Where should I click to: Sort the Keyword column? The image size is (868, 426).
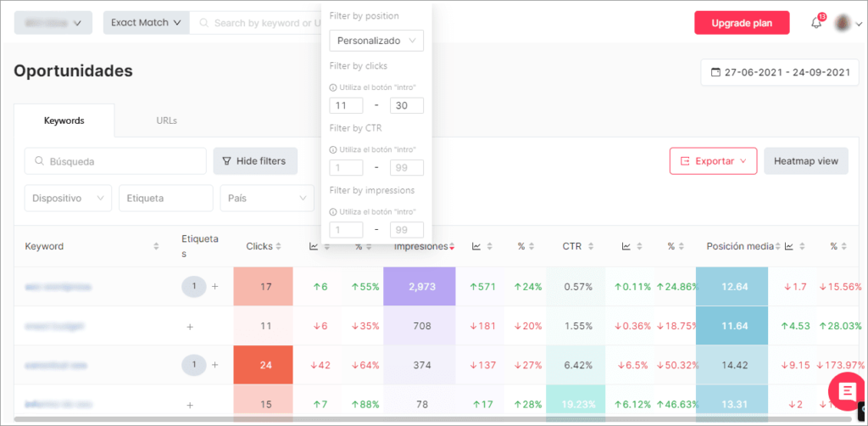(x=156, y=246)
